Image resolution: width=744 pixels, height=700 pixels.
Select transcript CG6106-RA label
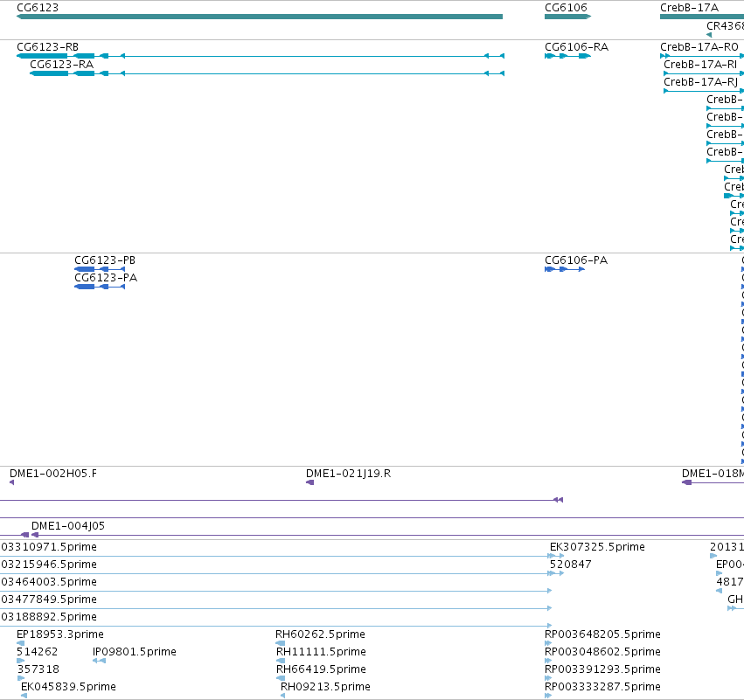(576, 47)
